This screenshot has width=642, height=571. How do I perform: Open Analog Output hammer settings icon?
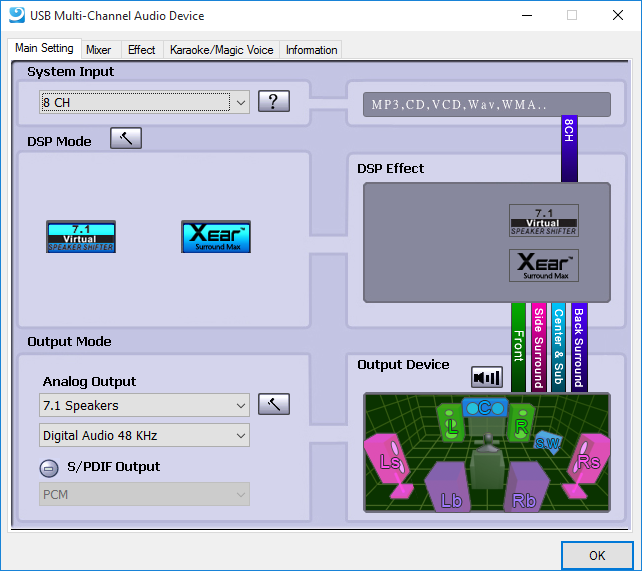point(273,404)
